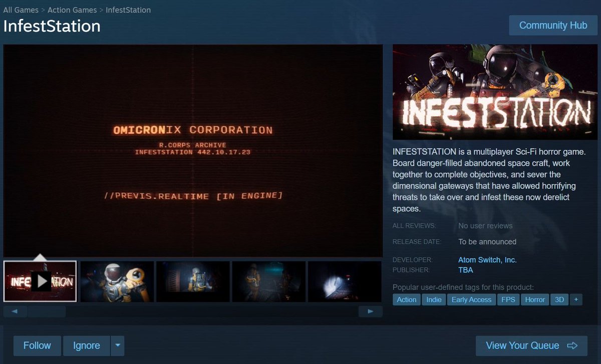Image resolution: width=601 pixels, height=364 pixels.
Task: Click the thumbnail strip scrollbar handle
Action: 47,311
